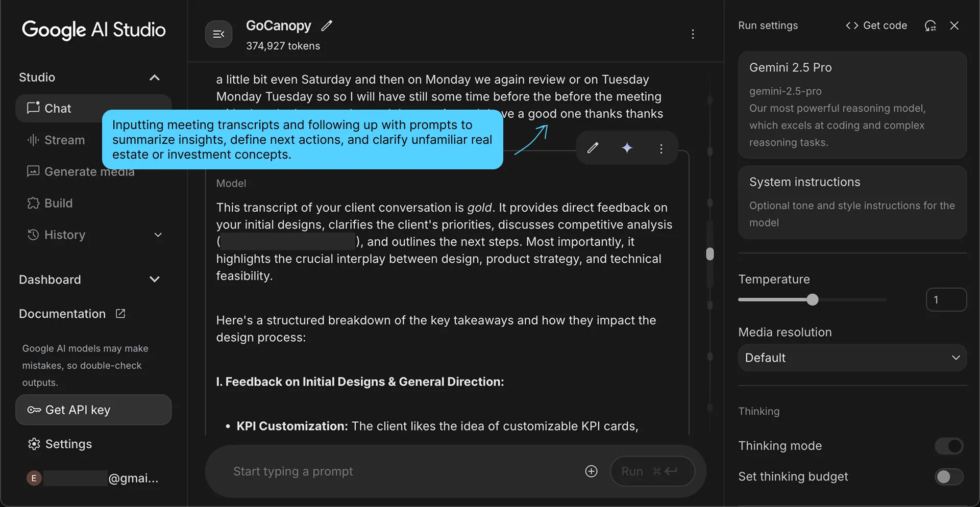Open the chat options menu via three dots
This screenshot has height=507, width=980.
693,34
